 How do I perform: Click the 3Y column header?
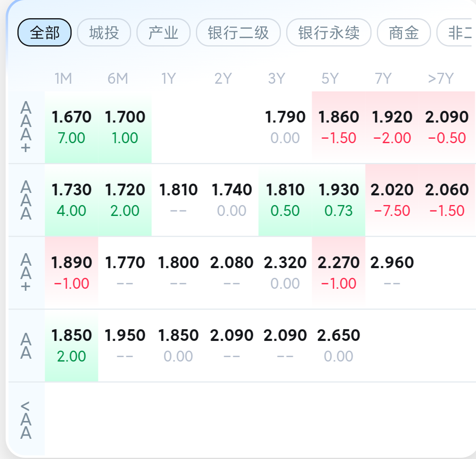point(276,78)
